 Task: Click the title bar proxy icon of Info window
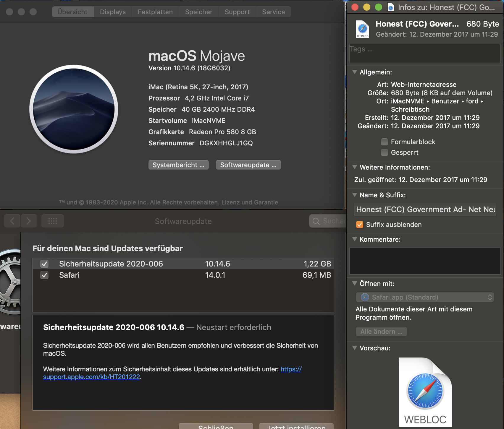pos(391,7)
